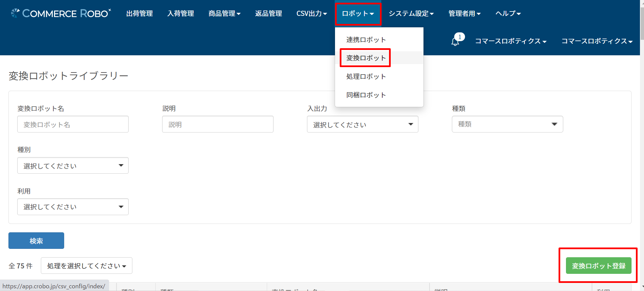Click the green 変換ロボット登録 button

598,266
